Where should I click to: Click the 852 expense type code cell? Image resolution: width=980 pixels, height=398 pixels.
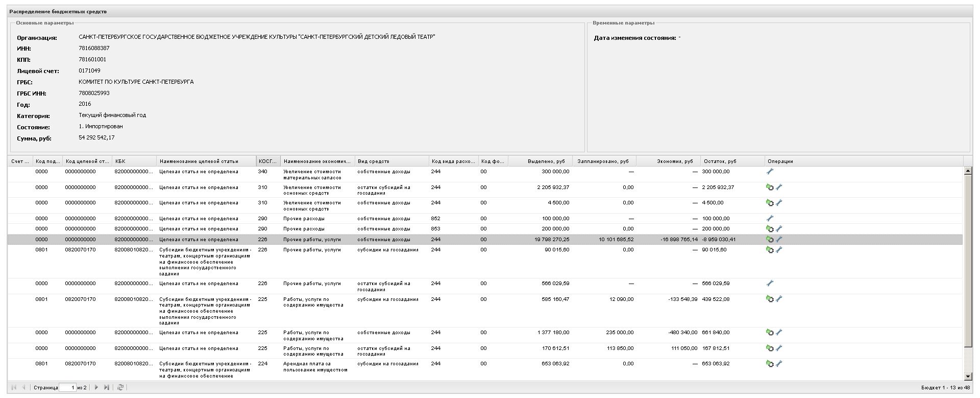(x=435, y=218)
